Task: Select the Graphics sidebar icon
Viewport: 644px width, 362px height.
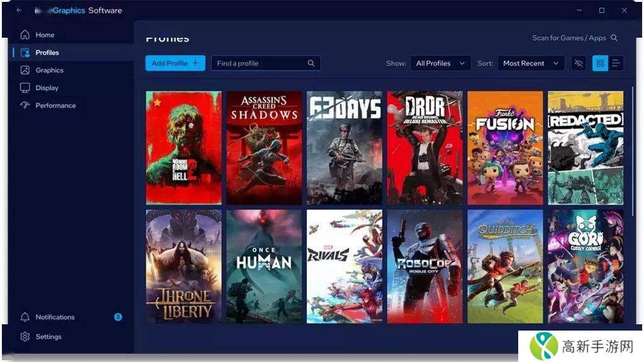Action: pyautogui.click(x=25, y=70)
